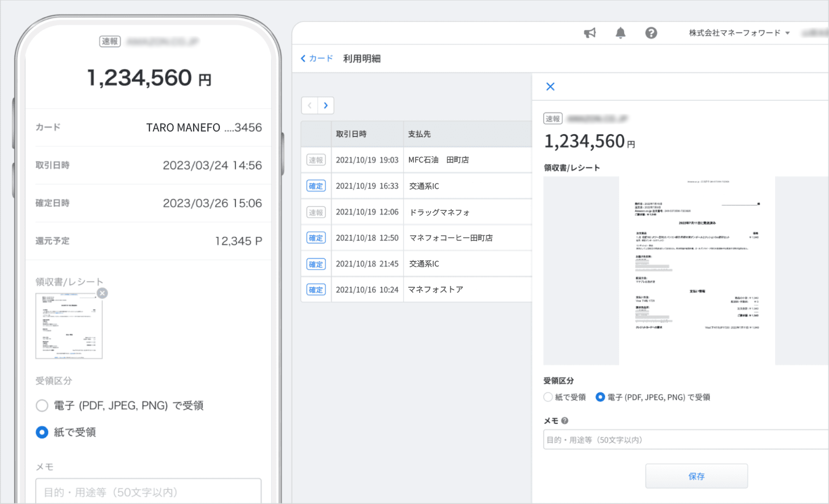
Task: Select the 紙で受領 option in the phone view
Action: (42, 432)
